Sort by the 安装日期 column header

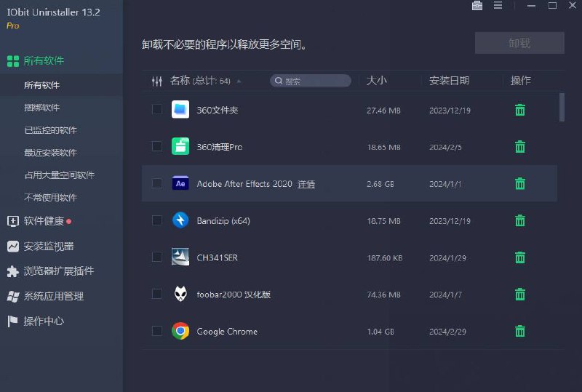(x=449, y=81)
